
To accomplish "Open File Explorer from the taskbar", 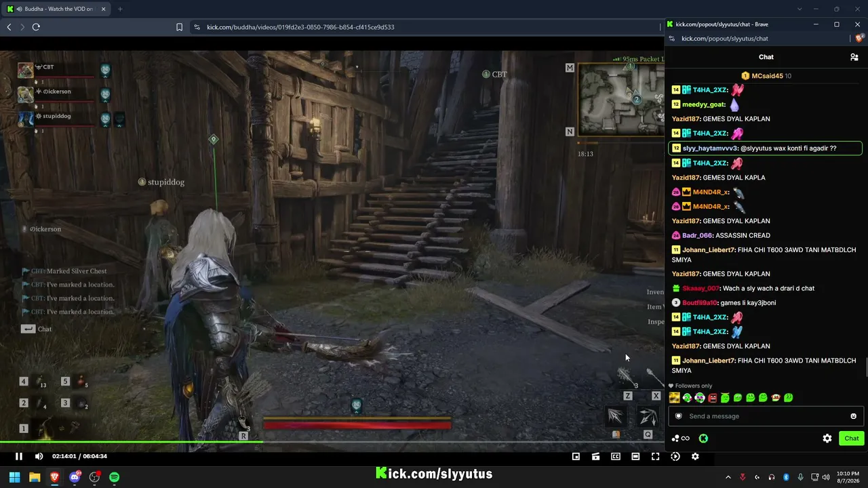I will pyautogui.click(x=35, y=477).
